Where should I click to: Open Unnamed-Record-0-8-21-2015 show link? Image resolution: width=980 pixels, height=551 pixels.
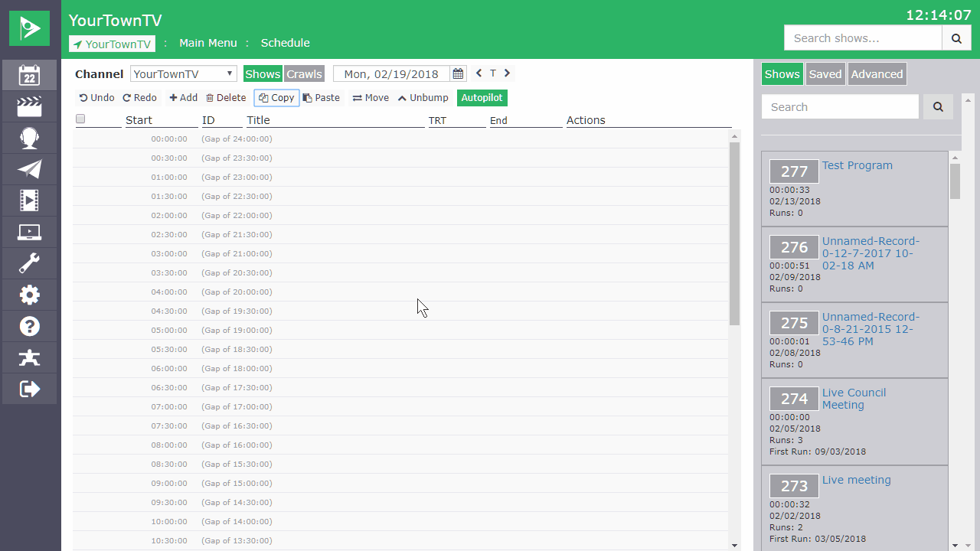pos(871,329)
